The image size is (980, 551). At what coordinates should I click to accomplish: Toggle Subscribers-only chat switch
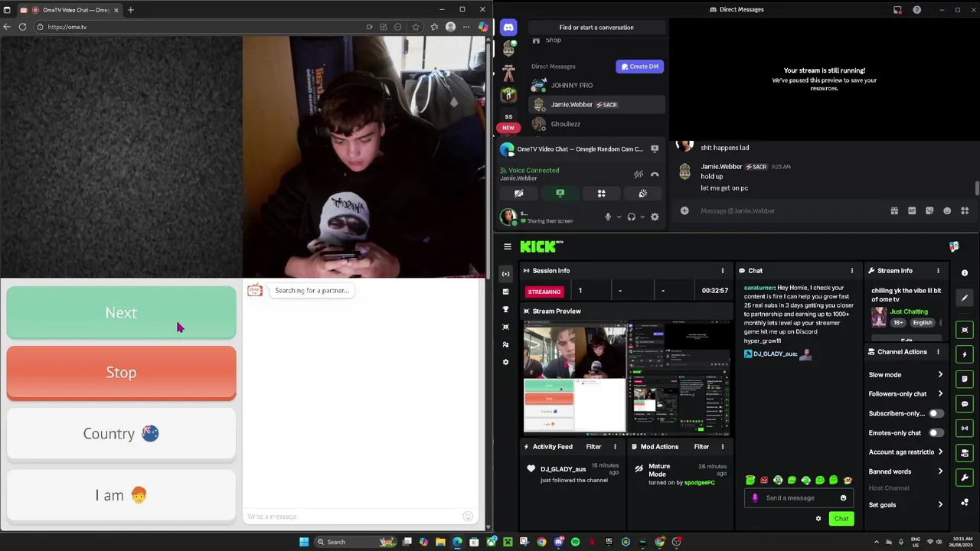point(936,413)
